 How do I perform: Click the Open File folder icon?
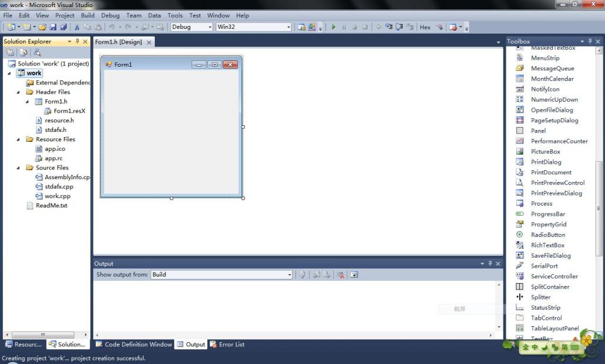(x=43, y=27)
